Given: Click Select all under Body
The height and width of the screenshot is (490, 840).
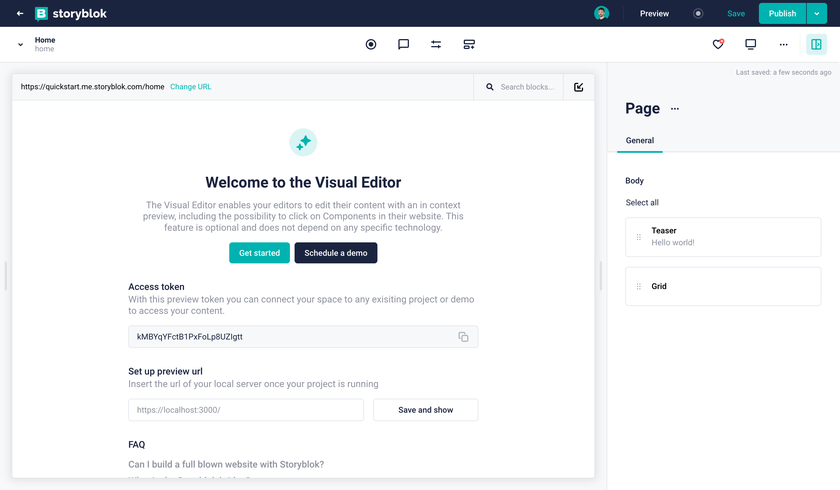Looking at the screenshot, I should 642,202.
